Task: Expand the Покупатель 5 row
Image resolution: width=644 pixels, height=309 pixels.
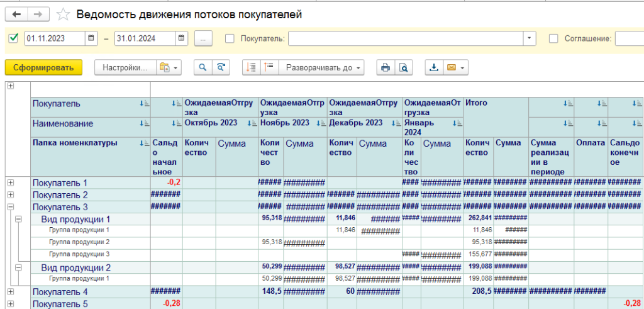Action: (10, 304)
